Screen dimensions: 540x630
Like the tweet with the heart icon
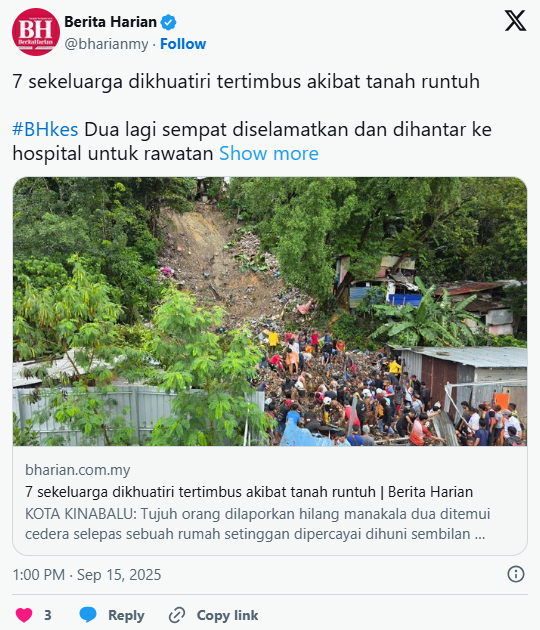coord(24,615)
